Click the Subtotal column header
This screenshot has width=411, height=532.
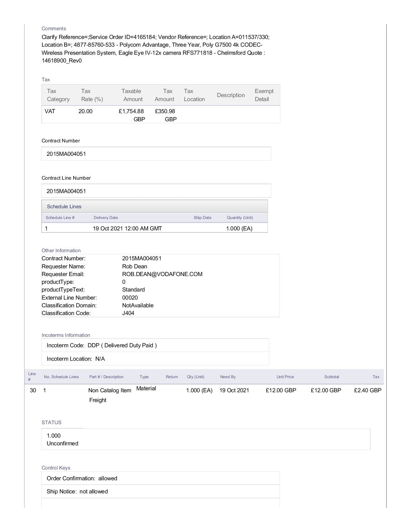click(331, 377)
